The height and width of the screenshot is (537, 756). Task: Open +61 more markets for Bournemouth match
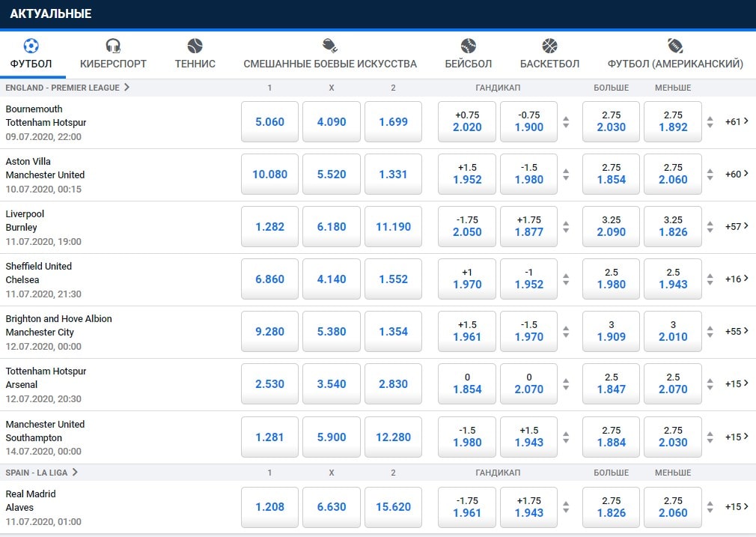[x=737, y=121]
